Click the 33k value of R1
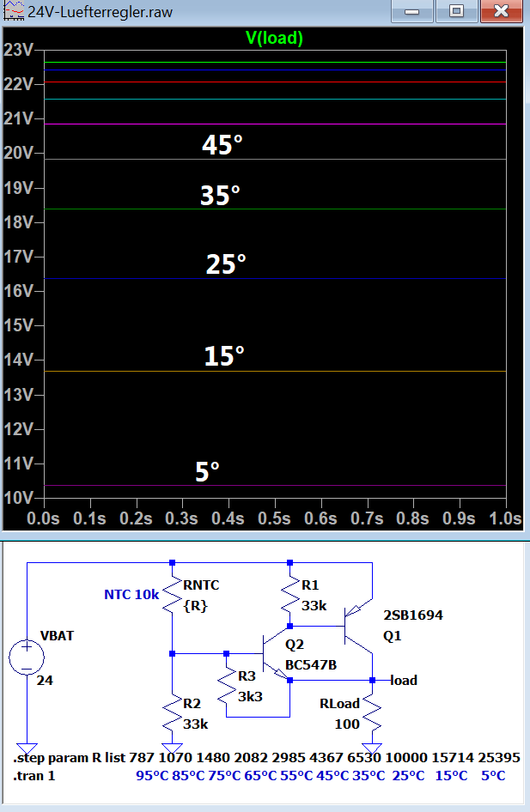The width and height of the screenshot is (530, 812). [x=314, y=606]
